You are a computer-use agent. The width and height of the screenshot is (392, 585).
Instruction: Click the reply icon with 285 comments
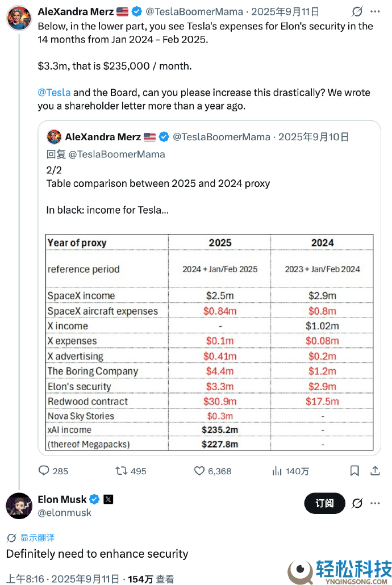[x=44, y=470]
